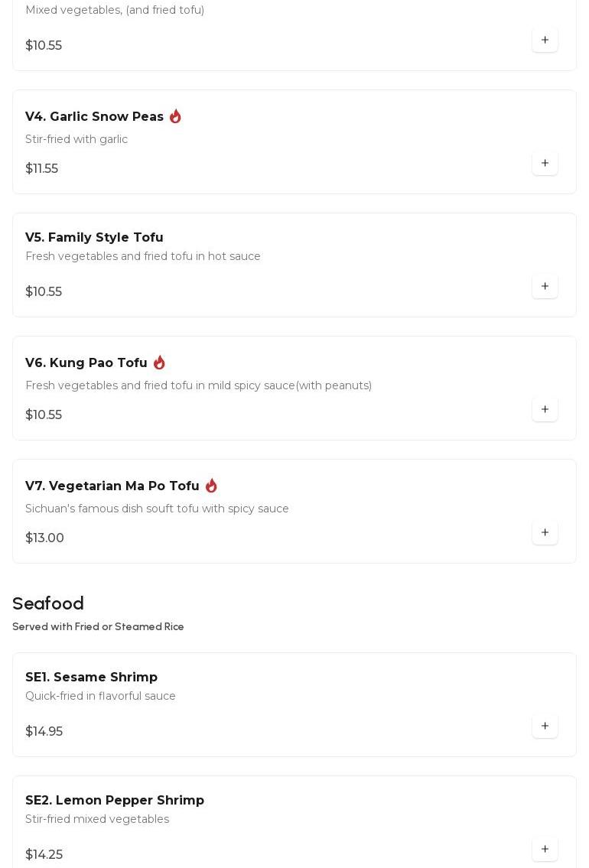Click the $13.00 price of Ma Po Tofu
589x868 pixels.
click(44, 538)
